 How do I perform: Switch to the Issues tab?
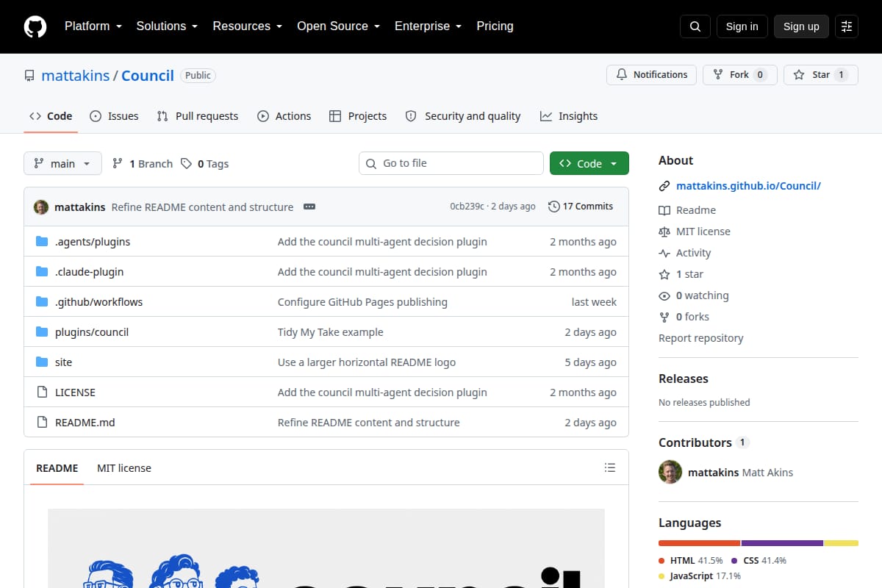pyautogui.click(x=114, y=116)
